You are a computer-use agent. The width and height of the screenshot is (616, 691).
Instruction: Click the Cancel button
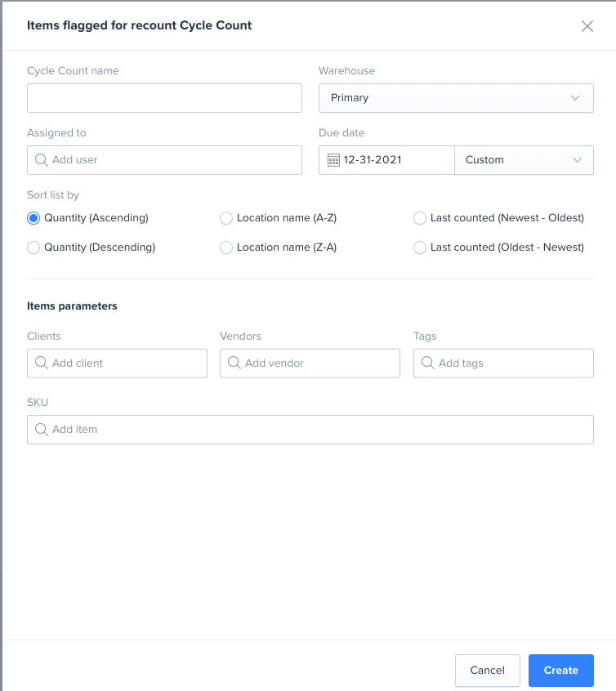tap(487, 670)
